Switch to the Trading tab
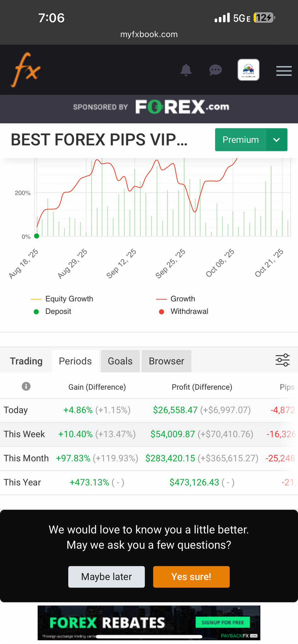 26,361
